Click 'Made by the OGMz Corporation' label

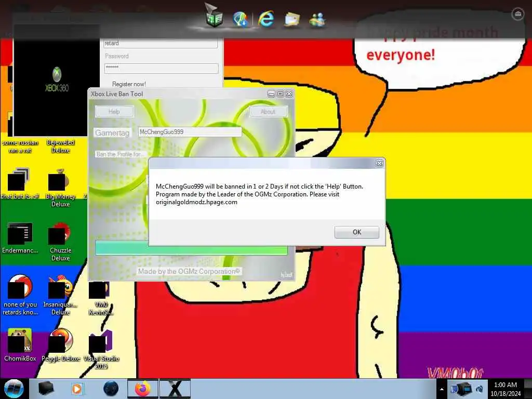[189, 271]
